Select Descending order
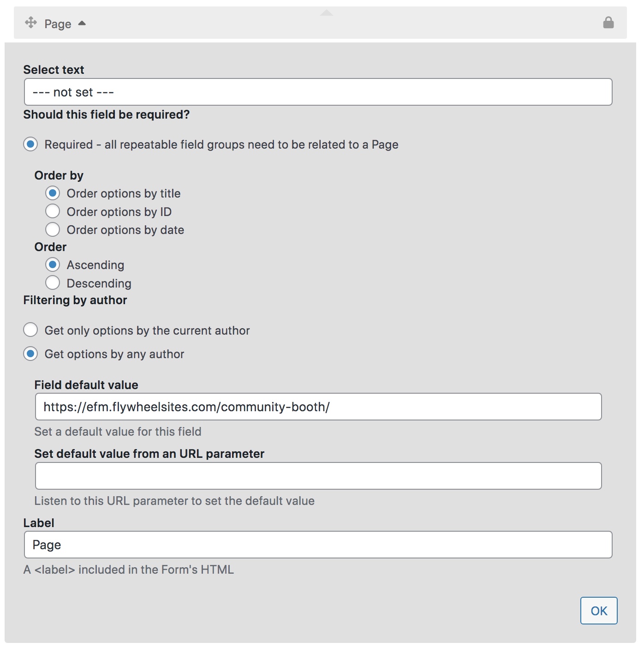644x648 pixels. coord(53,283)
